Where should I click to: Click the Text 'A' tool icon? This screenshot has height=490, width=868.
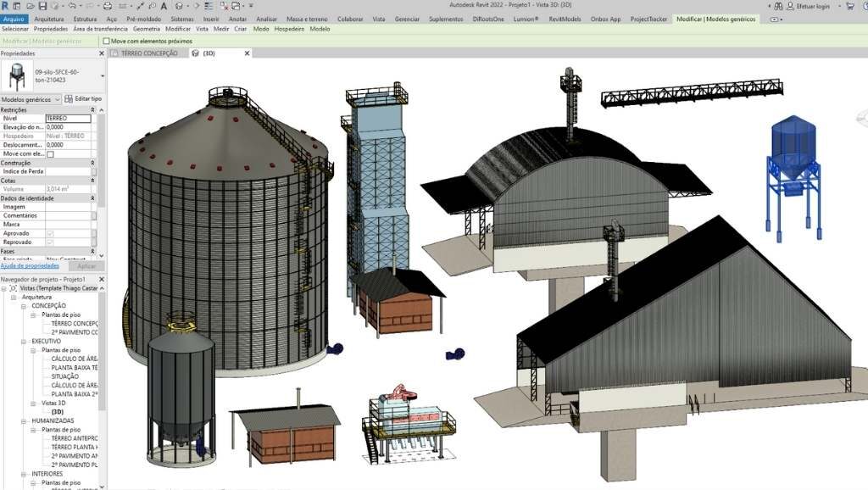point(162,6)
